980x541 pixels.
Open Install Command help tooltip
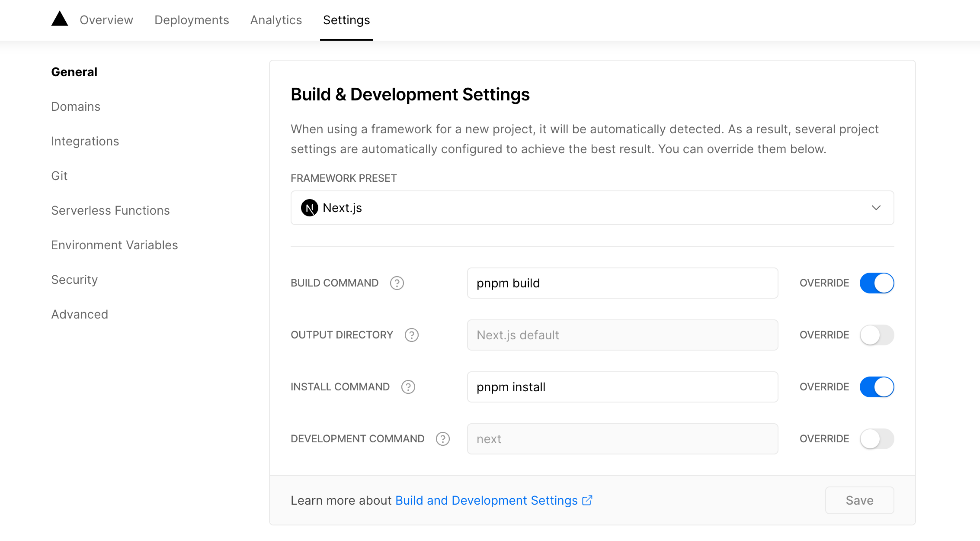click(407, 386)
